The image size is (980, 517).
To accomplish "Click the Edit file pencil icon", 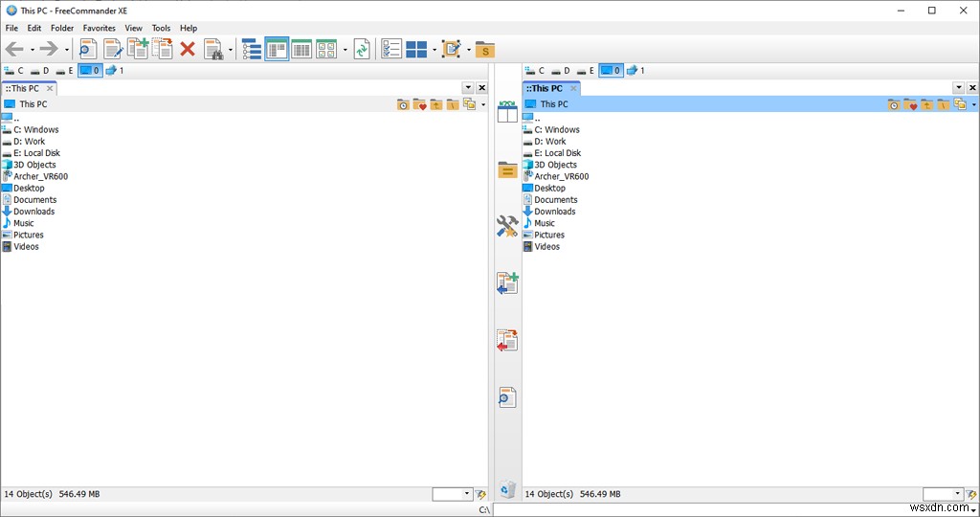I will (113, 49).
